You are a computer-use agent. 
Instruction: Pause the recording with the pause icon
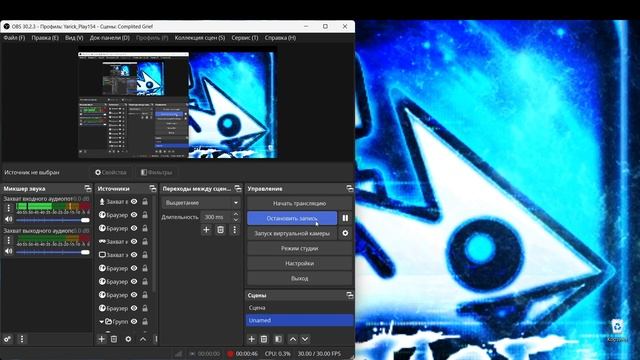point(345,218)
